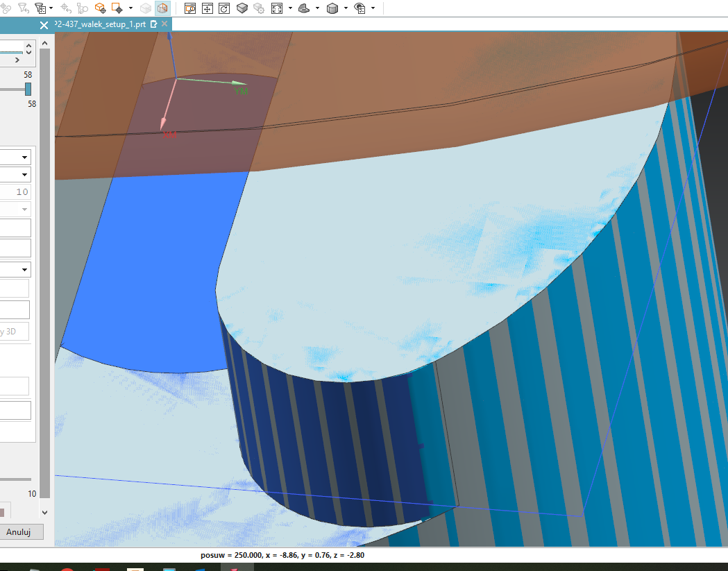
Task: Click the four-arrow pan view icon
Action: pos(207,8)
